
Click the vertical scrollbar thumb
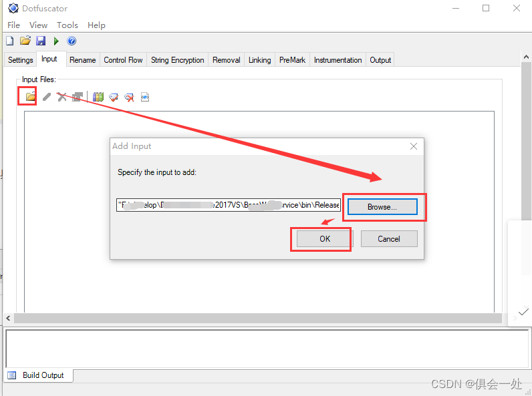click(526, 141)
